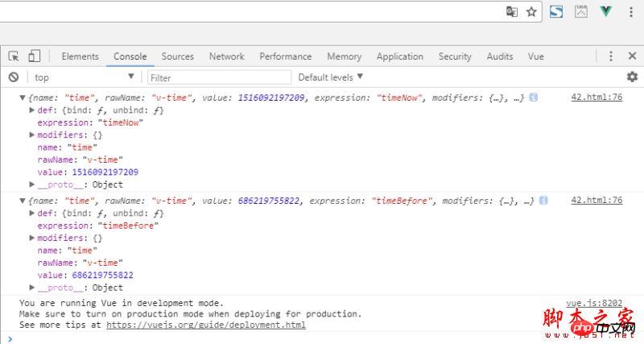
Task: Clear the console with the block icon
Action: (x=14, y=77)
